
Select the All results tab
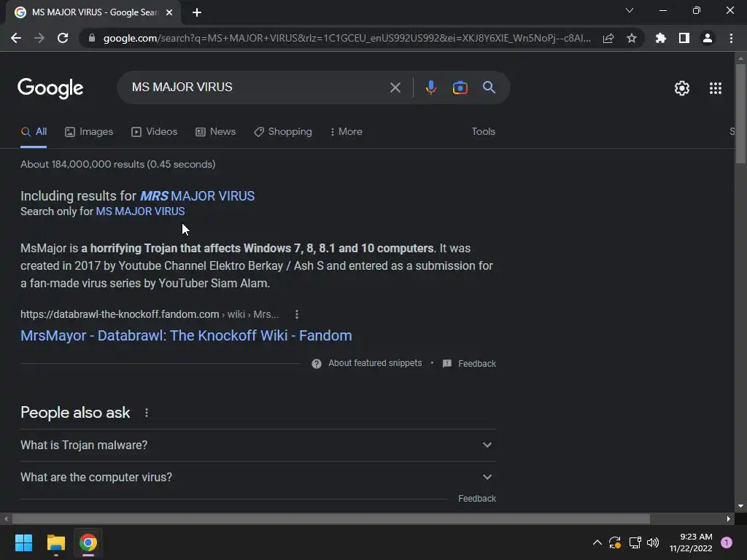pyautogui.click(x=34, y=132)
